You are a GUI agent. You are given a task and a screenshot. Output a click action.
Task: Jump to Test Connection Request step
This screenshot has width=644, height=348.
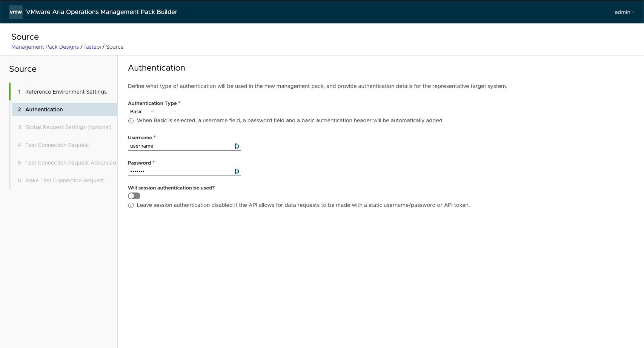57,145
